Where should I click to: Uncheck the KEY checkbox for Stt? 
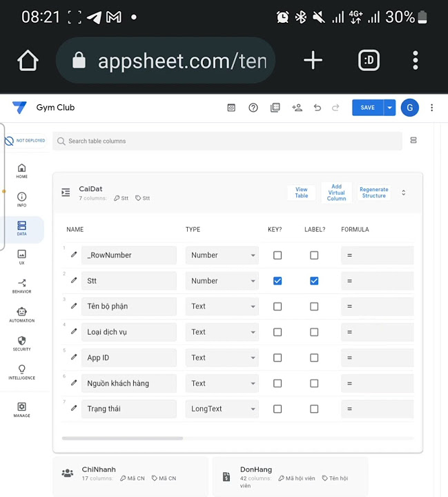[x=277, y=281]
